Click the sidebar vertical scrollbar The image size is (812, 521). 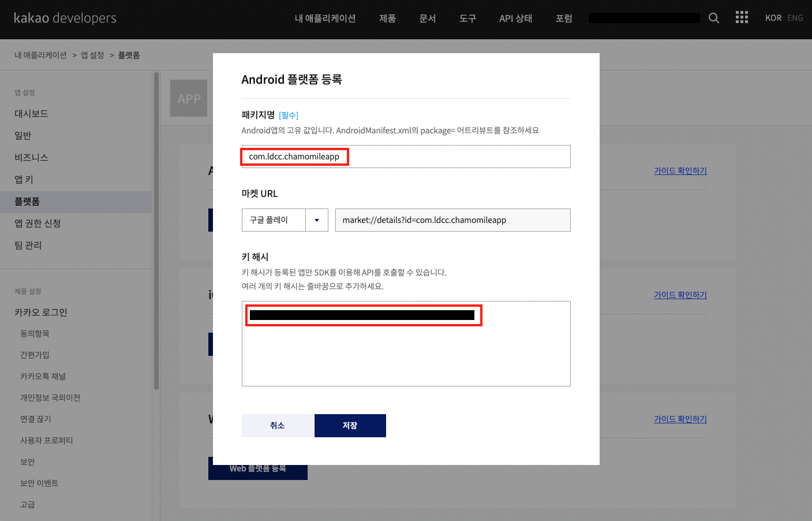tap(156, 231)
